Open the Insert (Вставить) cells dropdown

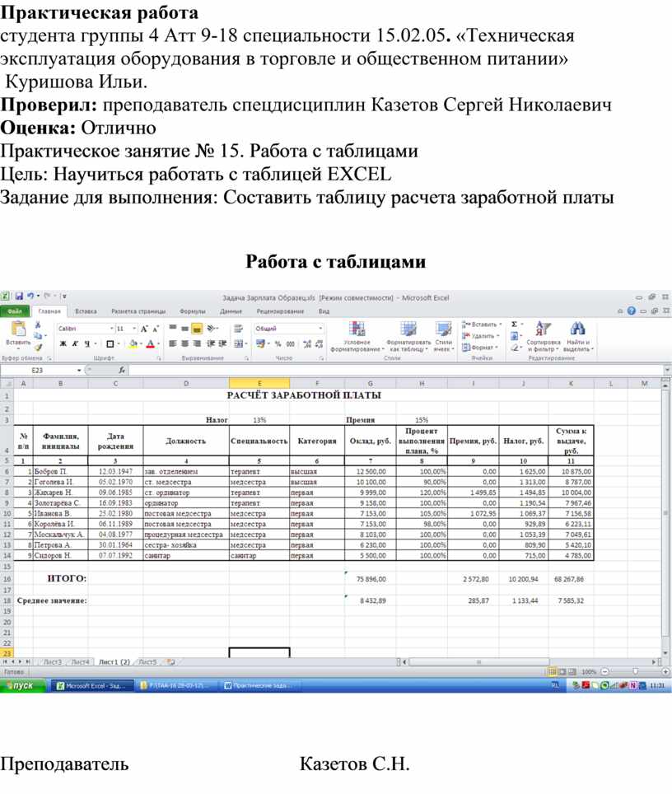[482, 324]
